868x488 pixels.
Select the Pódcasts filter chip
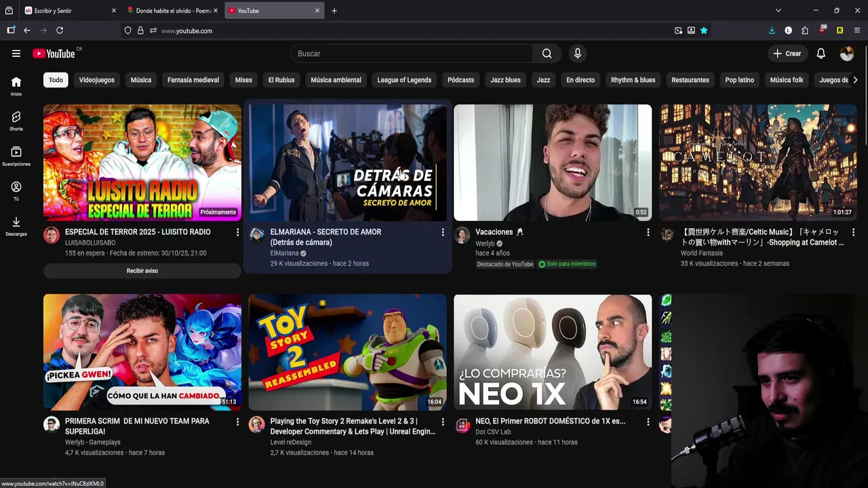(x=460, y=80)
